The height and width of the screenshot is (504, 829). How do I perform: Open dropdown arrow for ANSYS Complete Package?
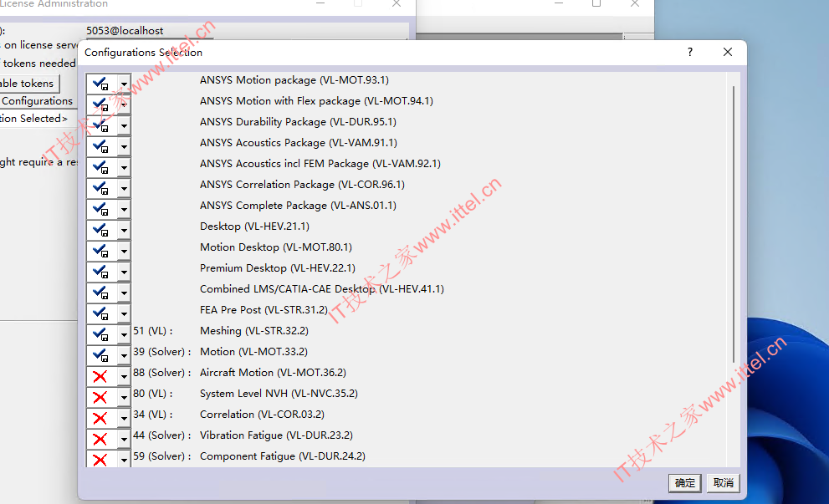(x=124, y=209)
